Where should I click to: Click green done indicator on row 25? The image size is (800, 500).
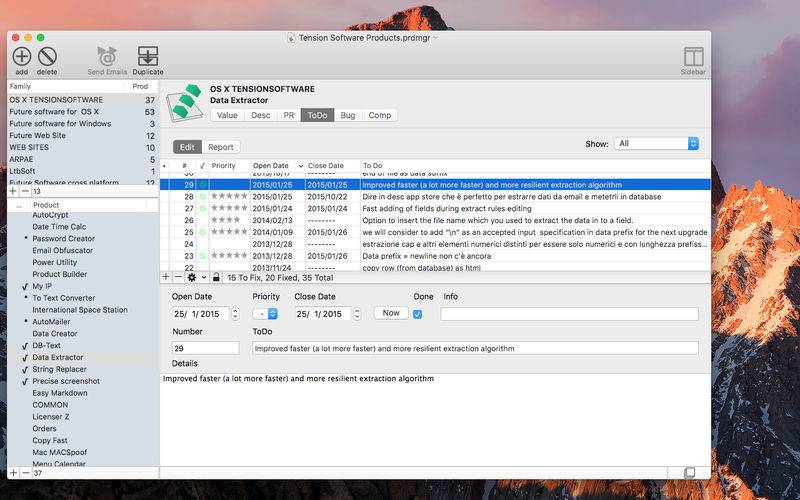(203, 232)
